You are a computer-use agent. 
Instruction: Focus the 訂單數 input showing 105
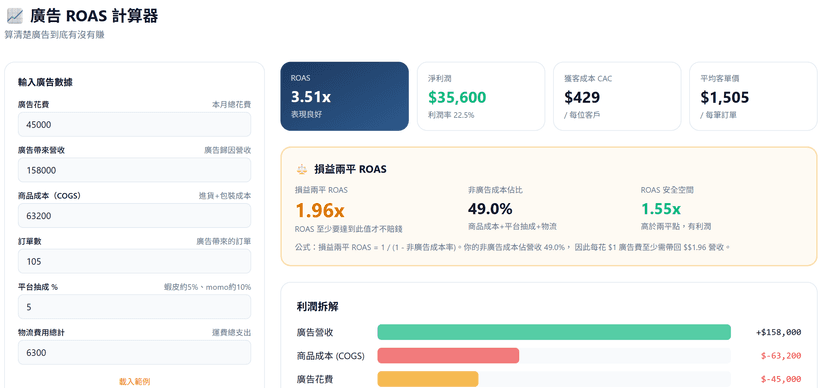pos(134,261)
